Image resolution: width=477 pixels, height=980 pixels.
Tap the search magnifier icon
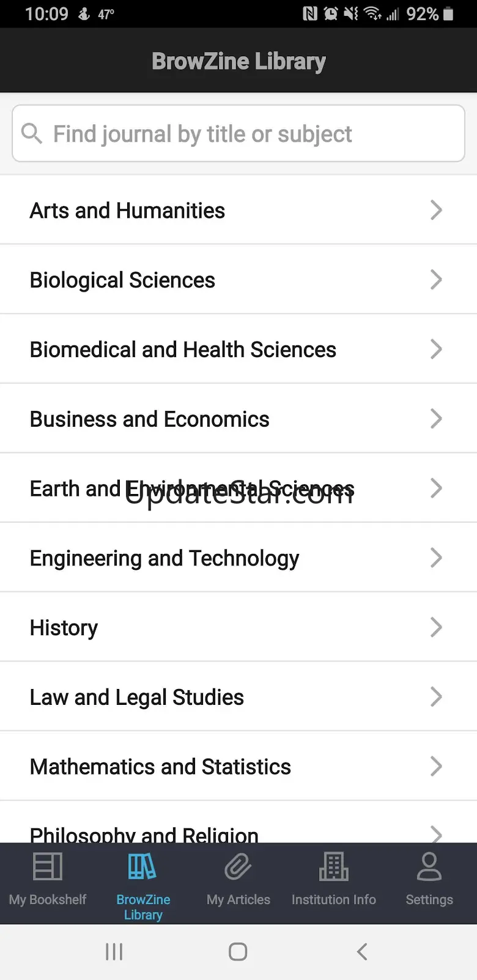pyautogui.click(x=32, y=133)
